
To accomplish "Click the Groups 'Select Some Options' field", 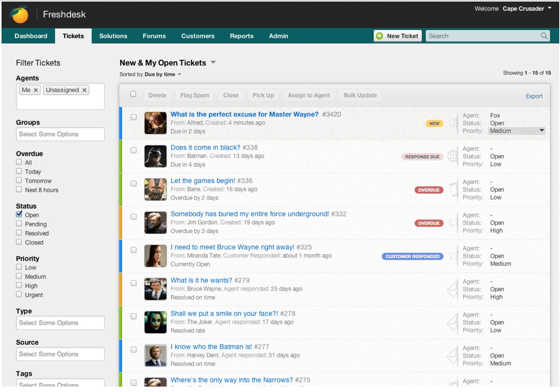I will click(x=60, y=134).
